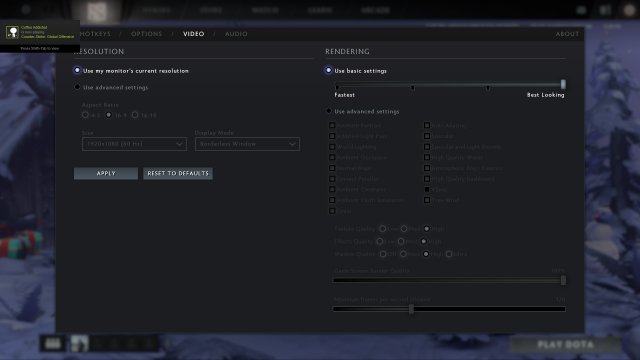Switch to the Hotkeys tab
640x360 pixels.
pos(95,34)
